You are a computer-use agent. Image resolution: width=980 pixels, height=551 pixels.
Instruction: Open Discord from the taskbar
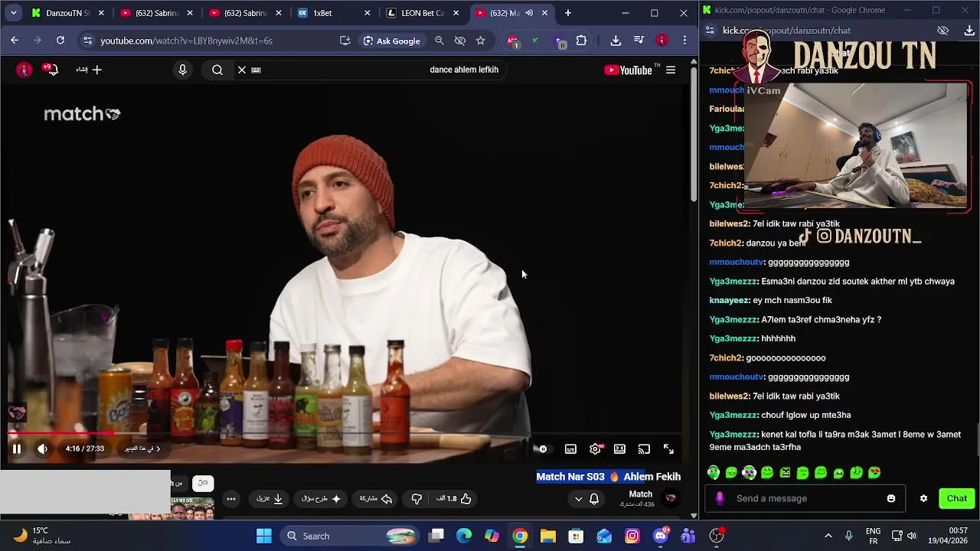point(660,536)
